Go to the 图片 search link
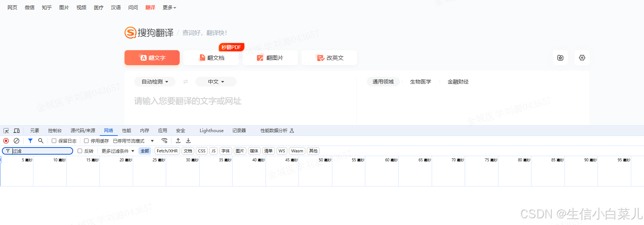The image size is (644, 225). [64, 7]
